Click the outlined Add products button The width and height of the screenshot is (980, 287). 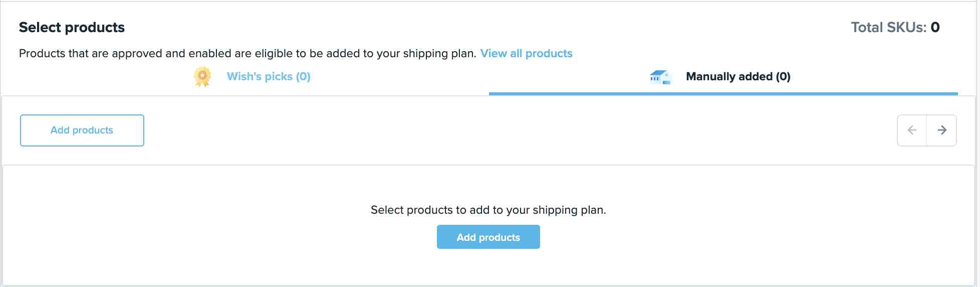[82, 130]
